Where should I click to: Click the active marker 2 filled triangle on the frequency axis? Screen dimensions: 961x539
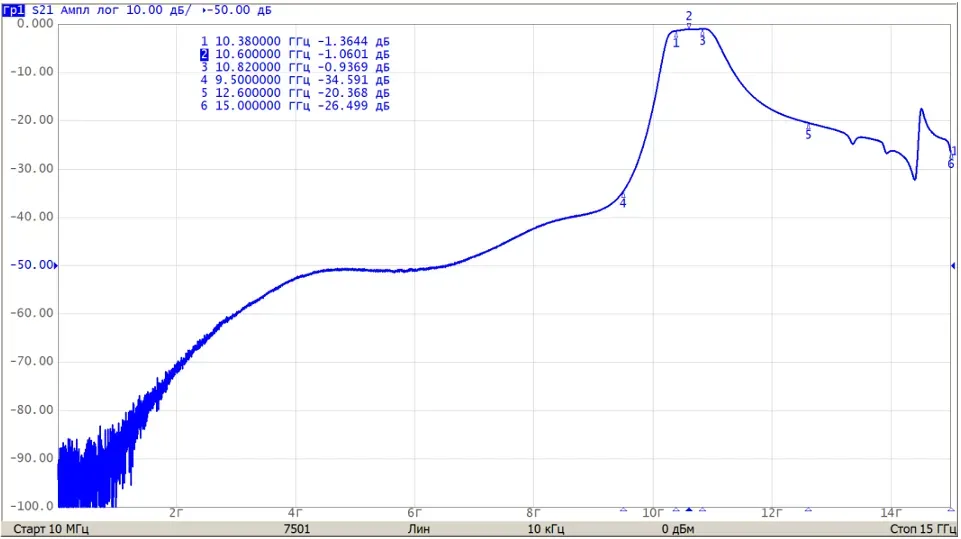[689, 510]
